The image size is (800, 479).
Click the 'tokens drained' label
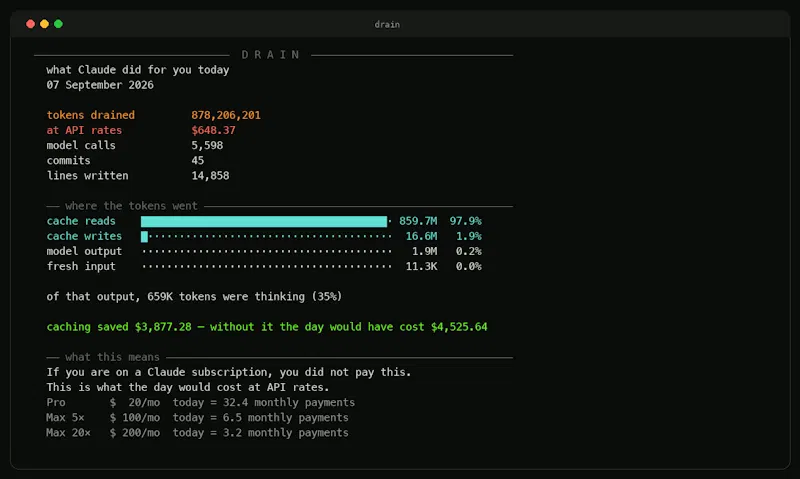coord(91,115)
